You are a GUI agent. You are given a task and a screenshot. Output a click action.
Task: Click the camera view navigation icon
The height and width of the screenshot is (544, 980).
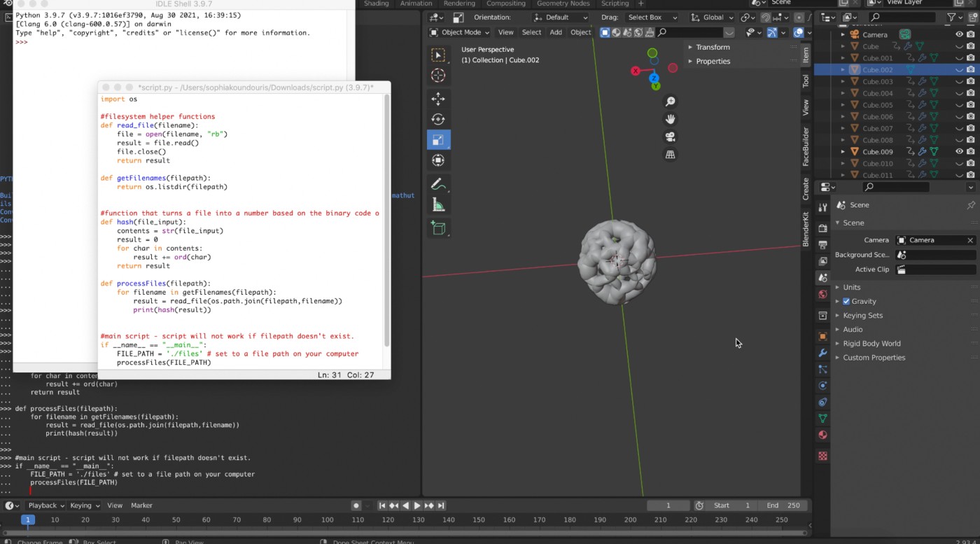[x=670, y=137]
